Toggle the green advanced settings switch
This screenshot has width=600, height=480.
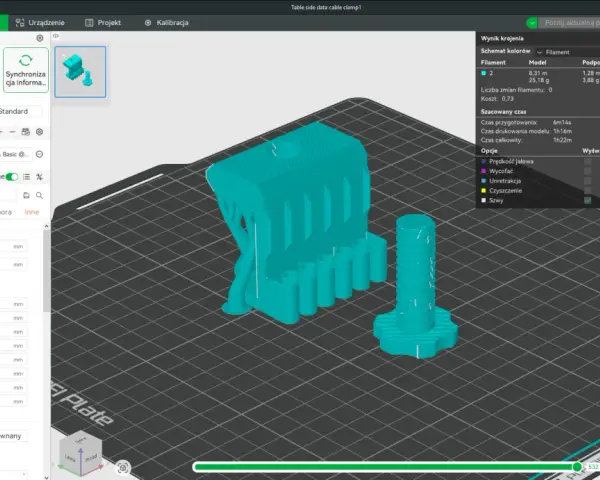tap(12, 177)
